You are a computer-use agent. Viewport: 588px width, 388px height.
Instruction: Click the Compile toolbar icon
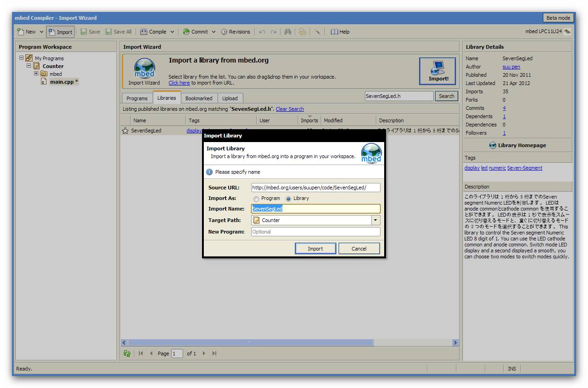tap(144, 32)
